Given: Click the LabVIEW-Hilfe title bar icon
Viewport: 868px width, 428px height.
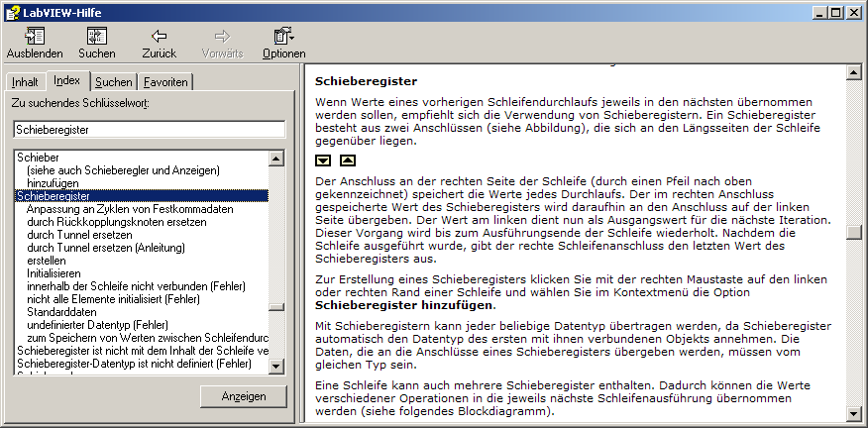Looking at the screenshot, I should (12, 12).
